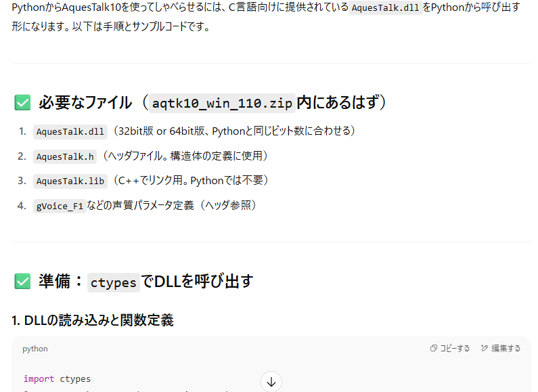Click the sentence 以下は手順とサンプルコードです
The width and height of the screenshot is (538, 392).
coord(141,26)
